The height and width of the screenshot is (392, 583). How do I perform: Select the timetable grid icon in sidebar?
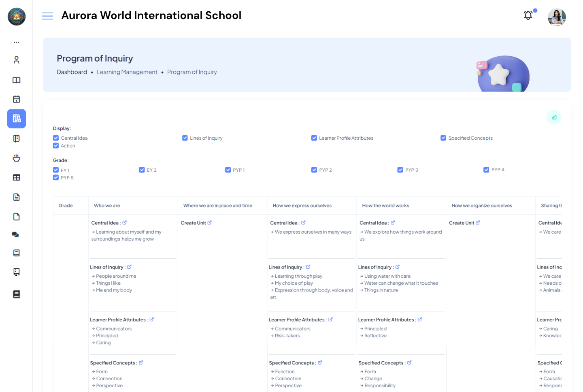coord(16,177)
